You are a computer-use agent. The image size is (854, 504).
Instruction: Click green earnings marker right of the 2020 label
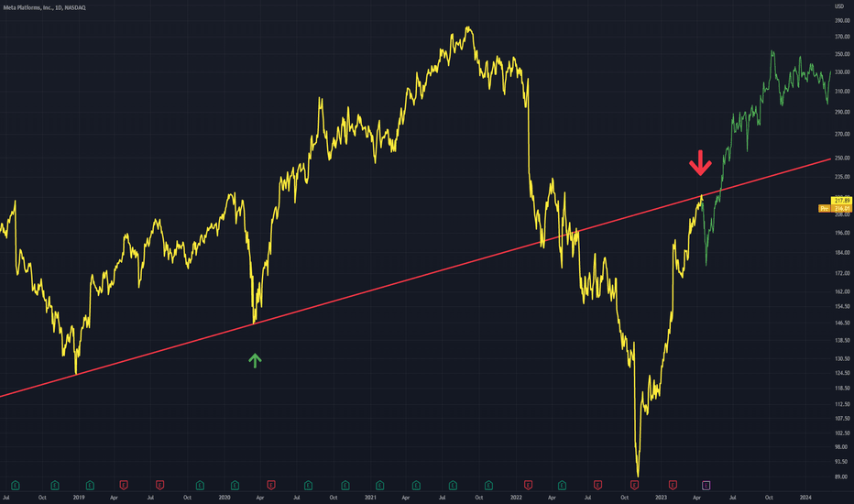tap(235, 485)
